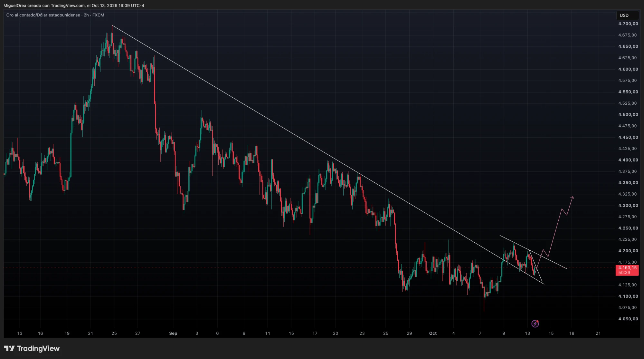Click the 4.250,00 price axis label
This screenshot has height=359, width=644.
click(628, 228)
